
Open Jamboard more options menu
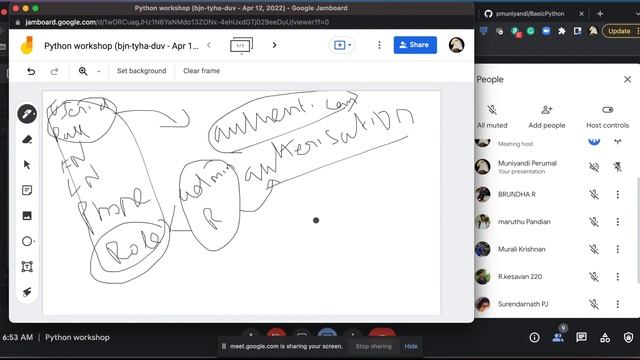pyautogui.click(x=379, y=45)
